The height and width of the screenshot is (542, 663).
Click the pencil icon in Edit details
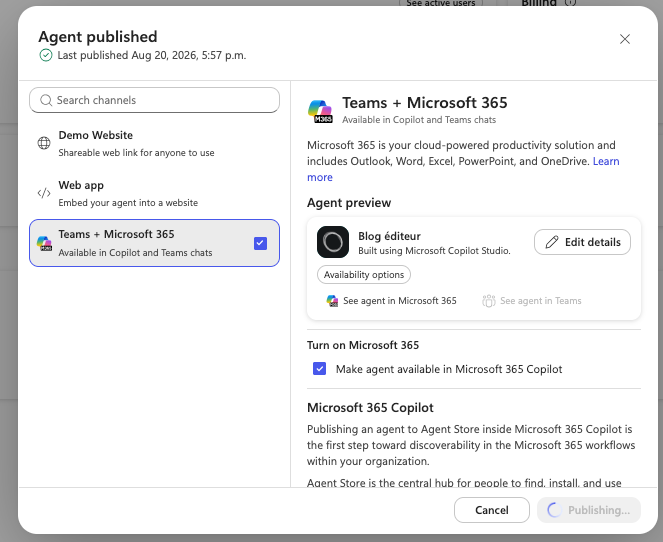pyautogui.click(x=552, y=242)
